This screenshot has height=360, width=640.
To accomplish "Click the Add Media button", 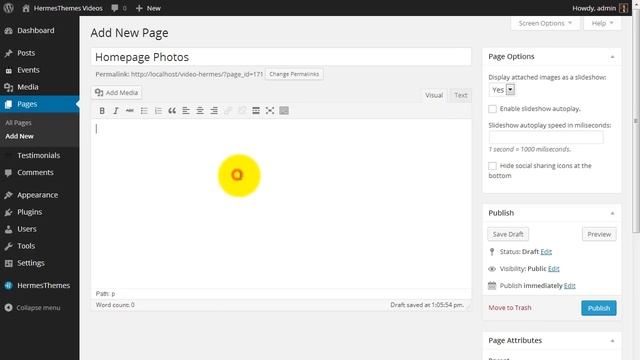I will point(117,93).
